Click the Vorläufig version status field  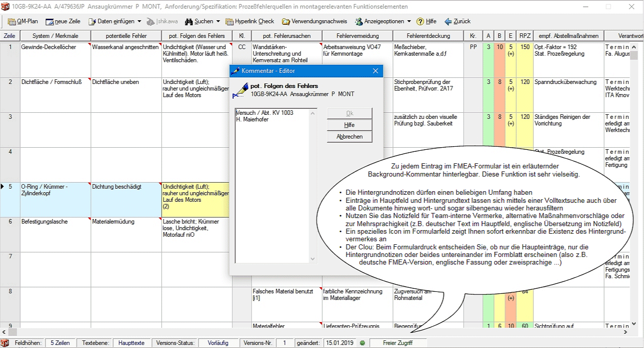[218, 343]
